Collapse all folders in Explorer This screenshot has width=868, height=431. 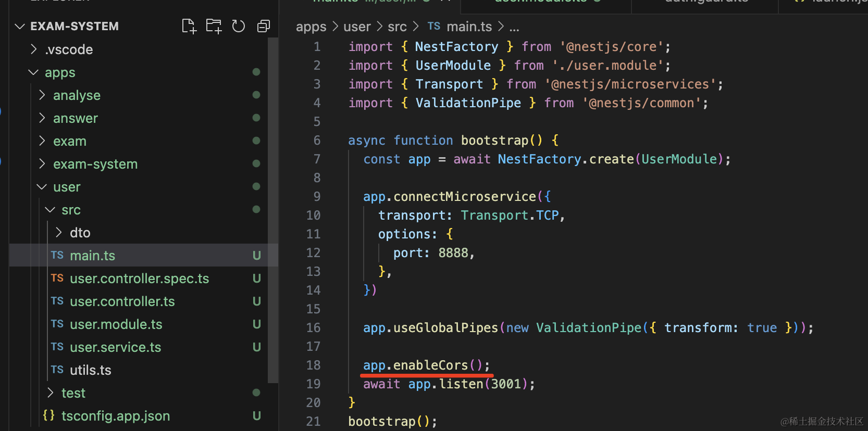click(264, 26)
